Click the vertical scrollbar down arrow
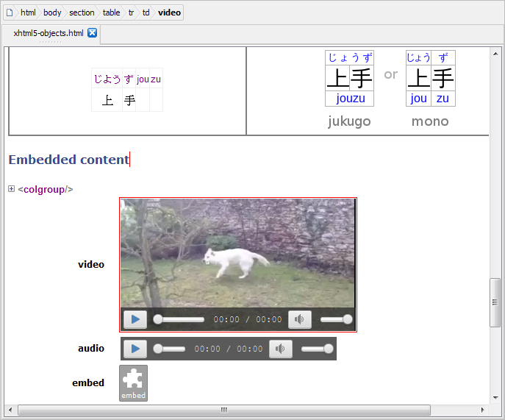This screenshot has width=505, height=420. click(495, 397)
